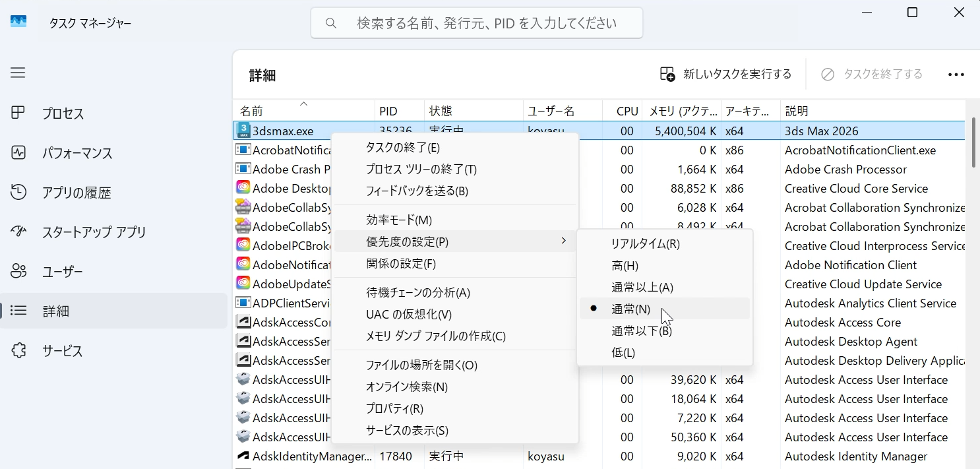The height and width of the screenshot is (469, 980).
Task: Click the タスクを終了する button
Action: pos(872,75)
